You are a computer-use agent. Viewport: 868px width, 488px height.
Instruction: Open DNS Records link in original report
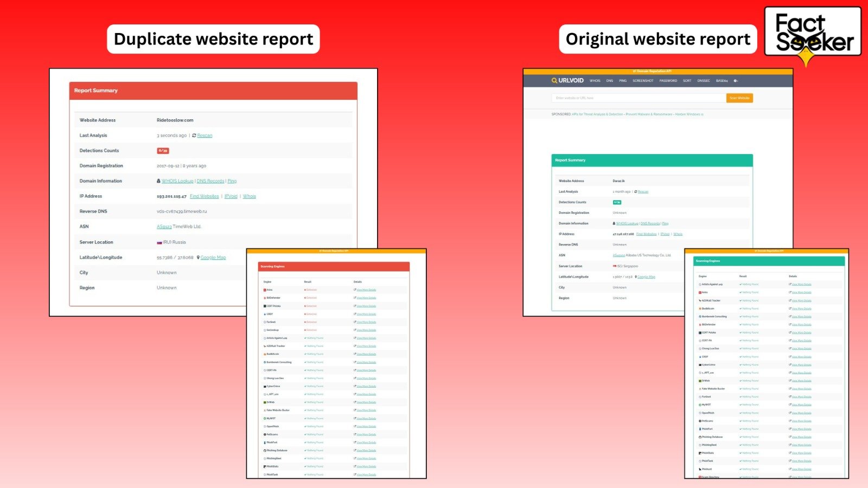tap(650, 223)
